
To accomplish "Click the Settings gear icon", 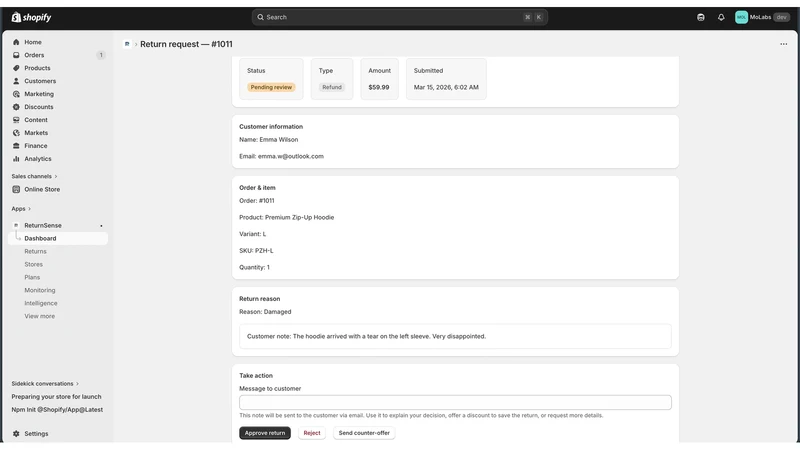I will (16, 434).
